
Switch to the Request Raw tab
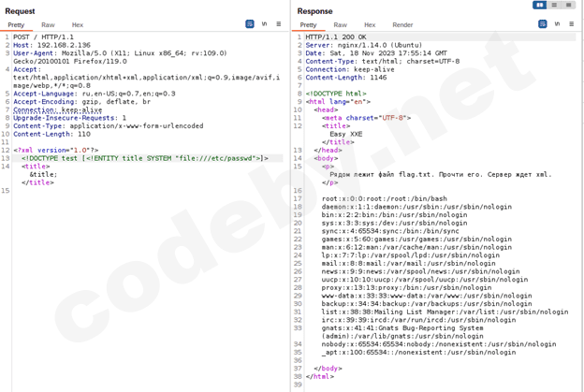click(x=48, y=25)
